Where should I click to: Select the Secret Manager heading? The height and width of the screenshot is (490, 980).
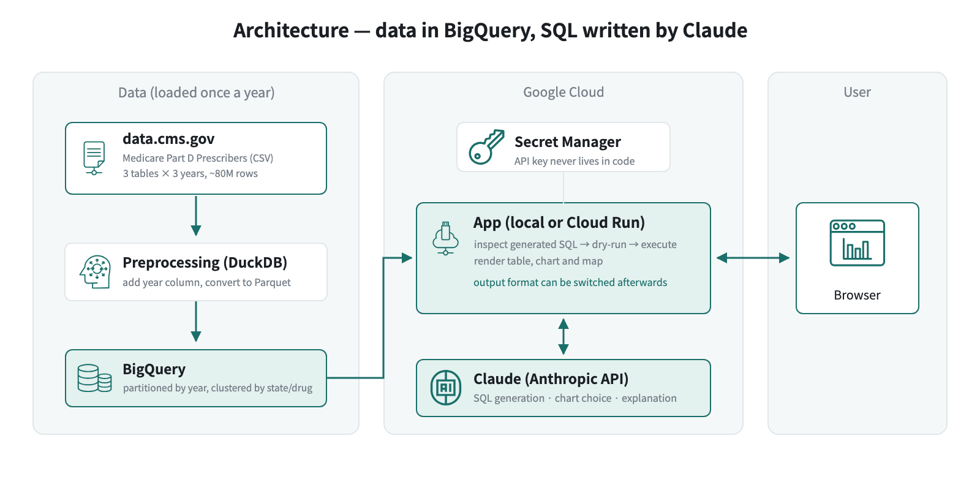click(568, 142)
